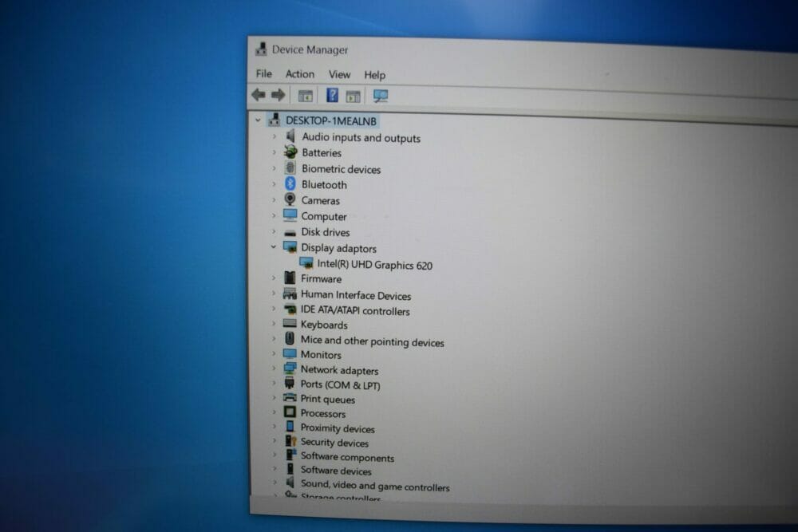Click the Intel UHD Graphics 620 device icon

(306, 263)
